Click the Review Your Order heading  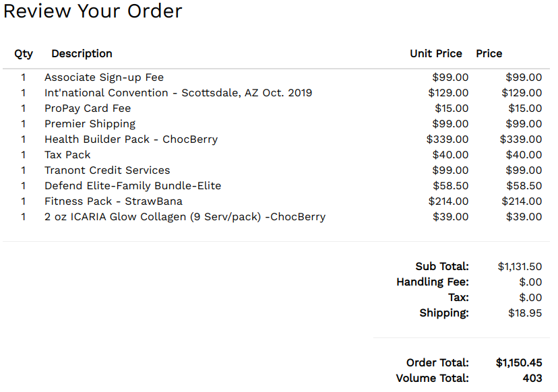(x=92, y=11)
